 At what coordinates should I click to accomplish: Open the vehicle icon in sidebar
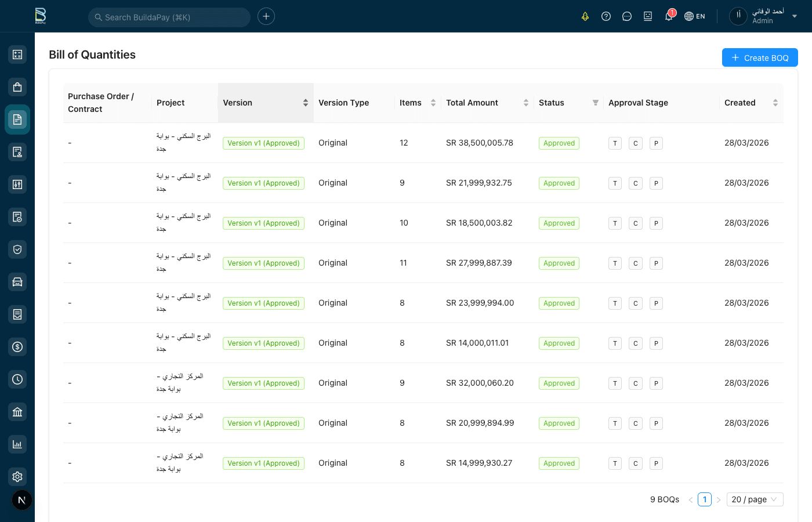point(17,282)
